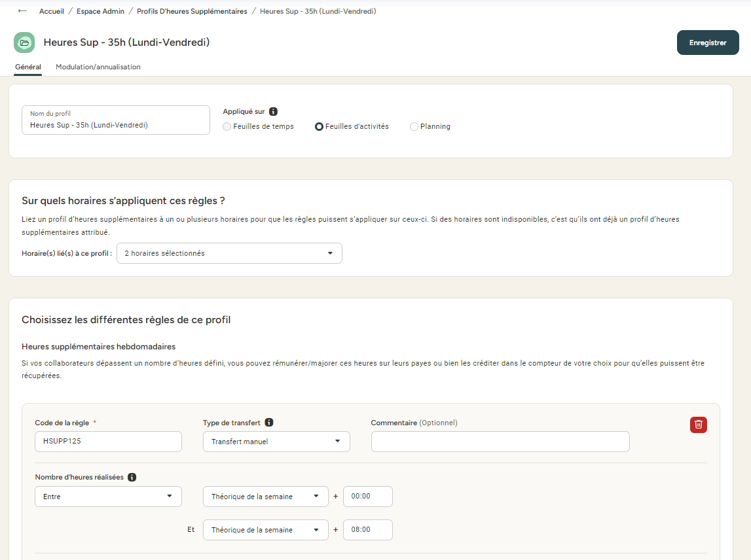The height and width of the screenshot is (560, 751).
Task: Click Code de la règle field HSUPP125
Action: pyautogui.click(x=108, y=442)
